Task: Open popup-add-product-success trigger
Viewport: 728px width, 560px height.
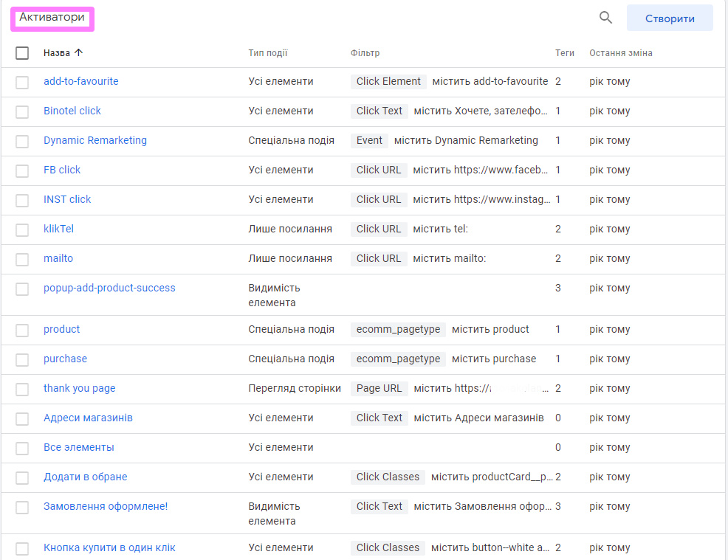Action: (109, 288)
